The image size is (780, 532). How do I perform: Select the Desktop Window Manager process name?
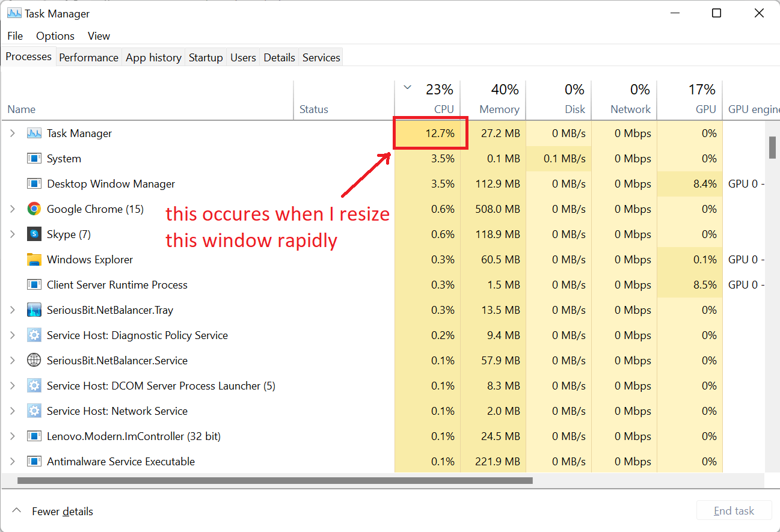click(x=111, y=184)
